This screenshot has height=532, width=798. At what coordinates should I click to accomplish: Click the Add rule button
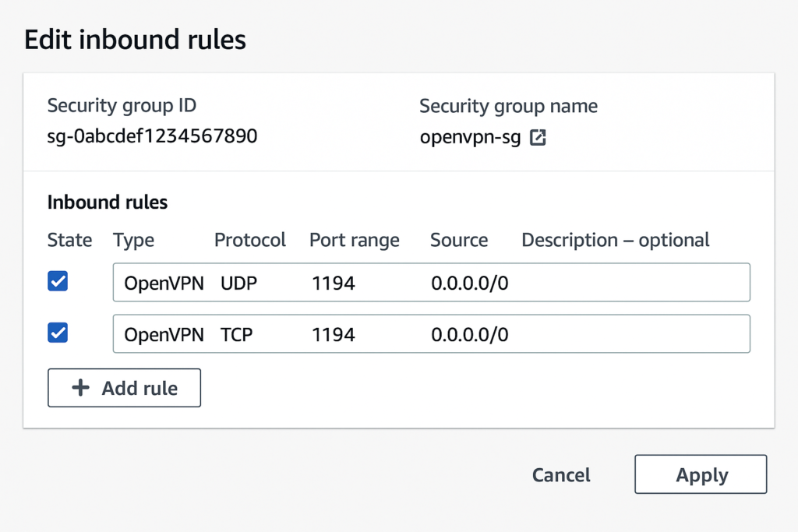click(124, 388)
